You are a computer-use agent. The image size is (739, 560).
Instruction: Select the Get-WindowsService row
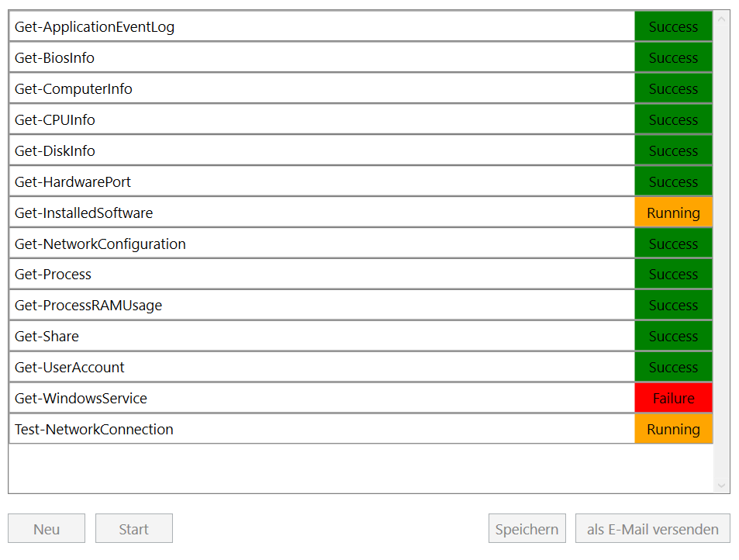click(x=361, y=399)
